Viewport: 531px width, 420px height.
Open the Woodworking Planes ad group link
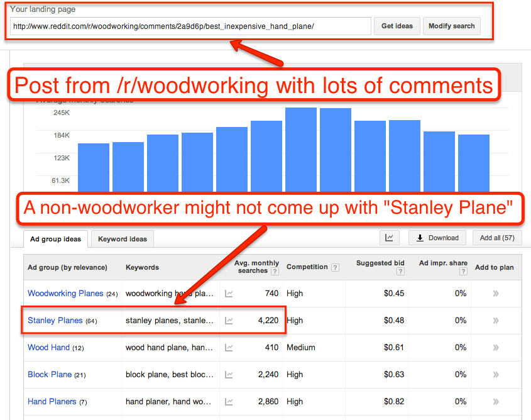tap(65, 293)
